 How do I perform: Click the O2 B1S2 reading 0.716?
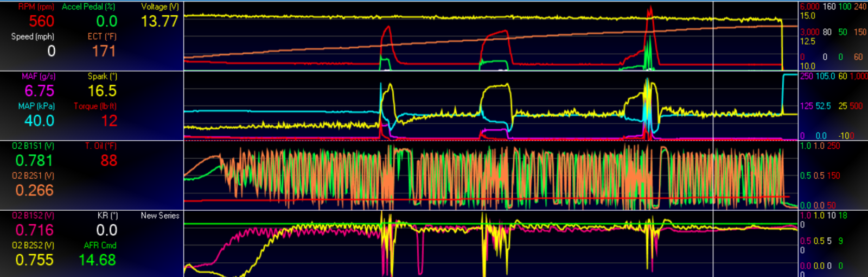click(35, 230)
